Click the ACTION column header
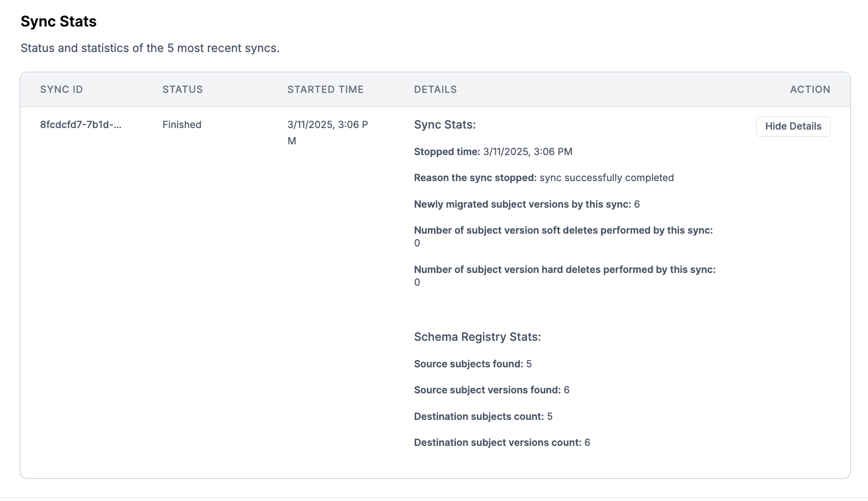Screen dimensions: 868x501 (810, 89)
